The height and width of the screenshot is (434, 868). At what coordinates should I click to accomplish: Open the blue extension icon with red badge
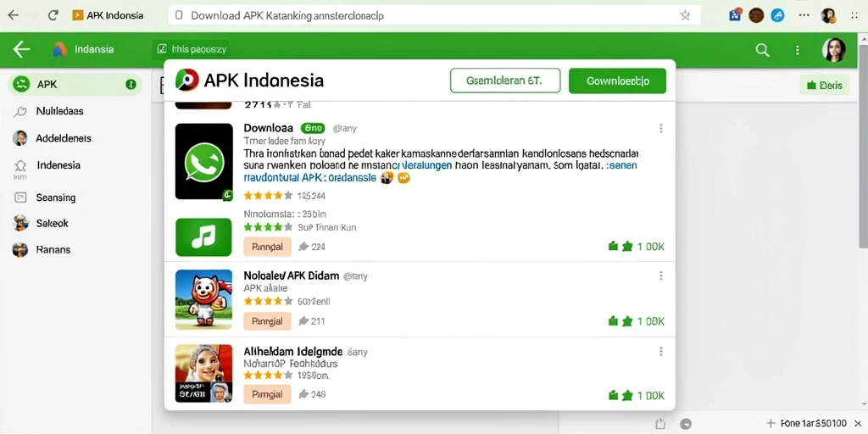[736, 15]
